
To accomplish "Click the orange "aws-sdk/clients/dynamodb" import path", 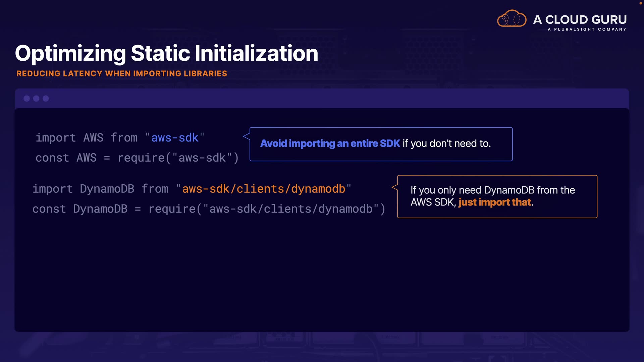I will pos(264,189).
